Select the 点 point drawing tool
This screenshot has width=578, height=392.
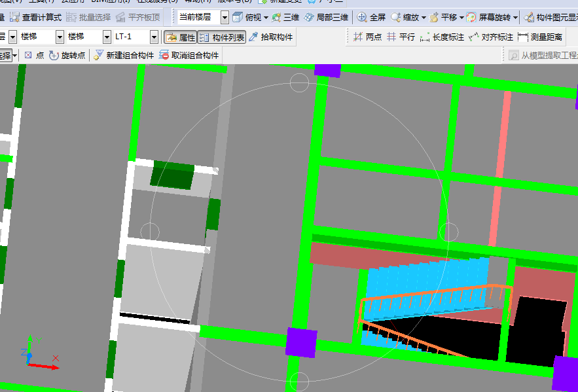tap(34, 55)
